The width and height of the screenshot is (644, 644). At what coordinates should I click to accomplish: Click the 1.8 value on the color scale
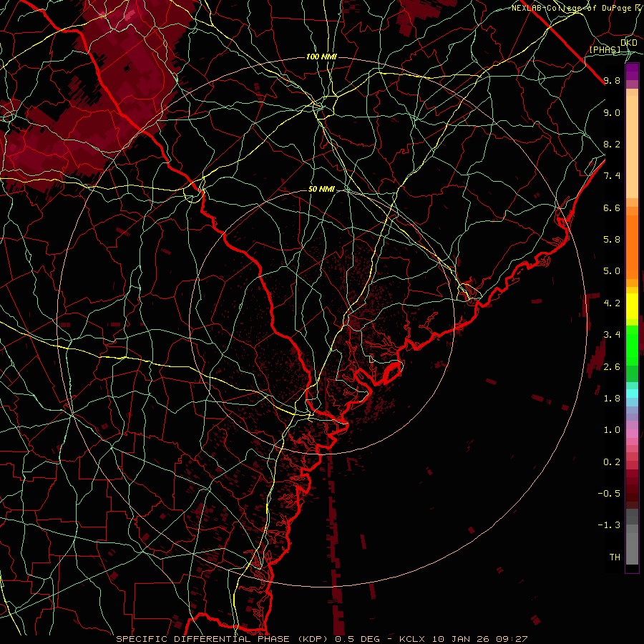pyautogui.click(x=612, y=399)
